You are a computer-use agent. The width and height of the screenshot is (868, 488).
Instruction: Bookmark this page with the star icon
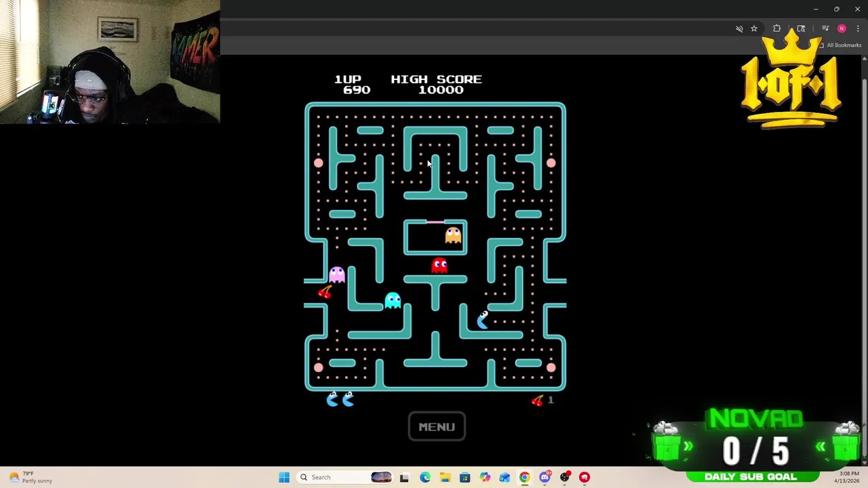point(754,28)
